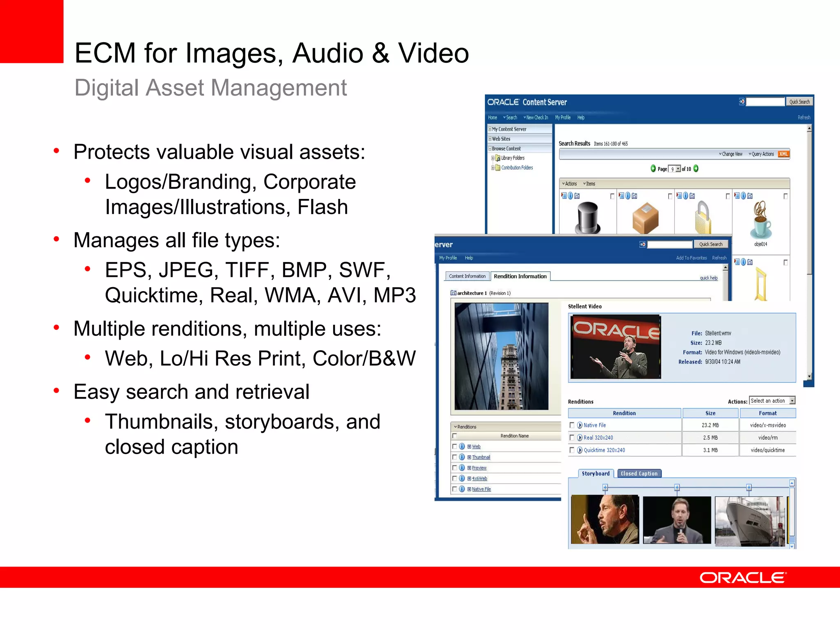Switch to the Content Information tab

(x=467, y=276)
